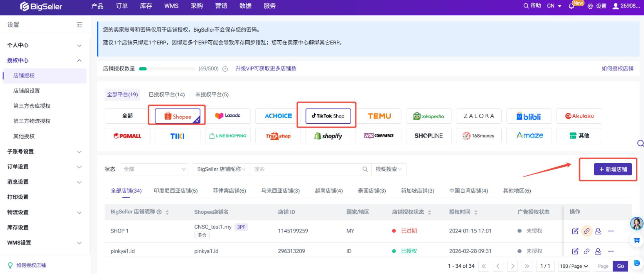Switch to 已授权平台(14) tab
This screenshot has height=274, width=644.
pyautogui.click(x=167, y=94)
